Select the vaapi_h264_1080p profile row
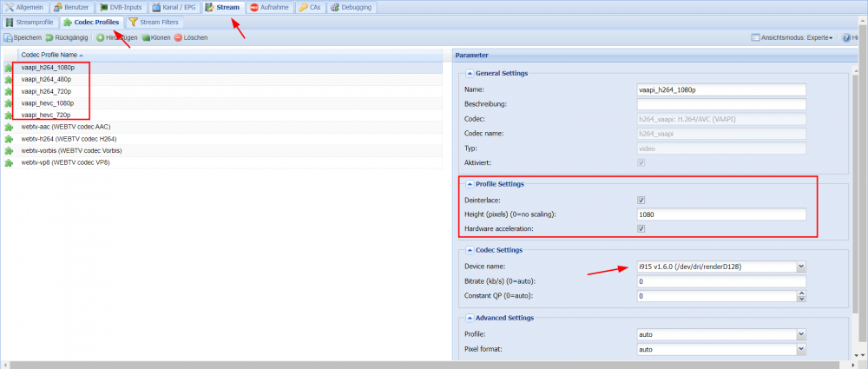868x369 pixels. pos(221,67)
